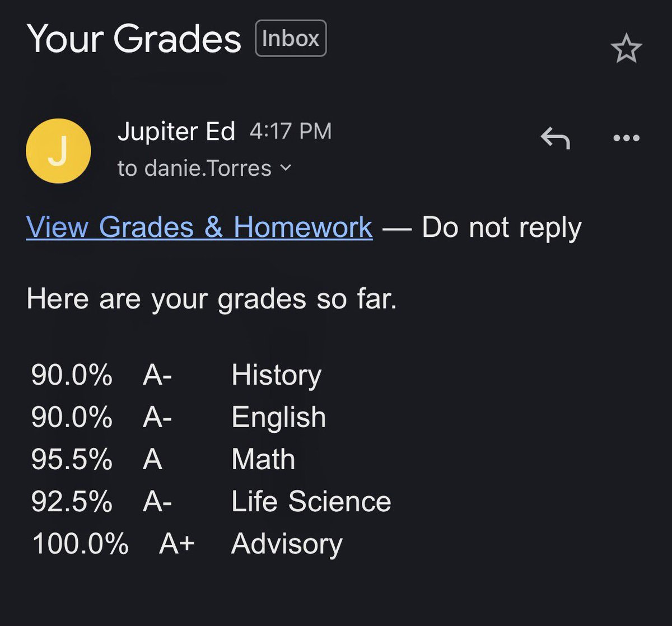Tap the Jupiter Ed sender name

click(x=176, y=132)
